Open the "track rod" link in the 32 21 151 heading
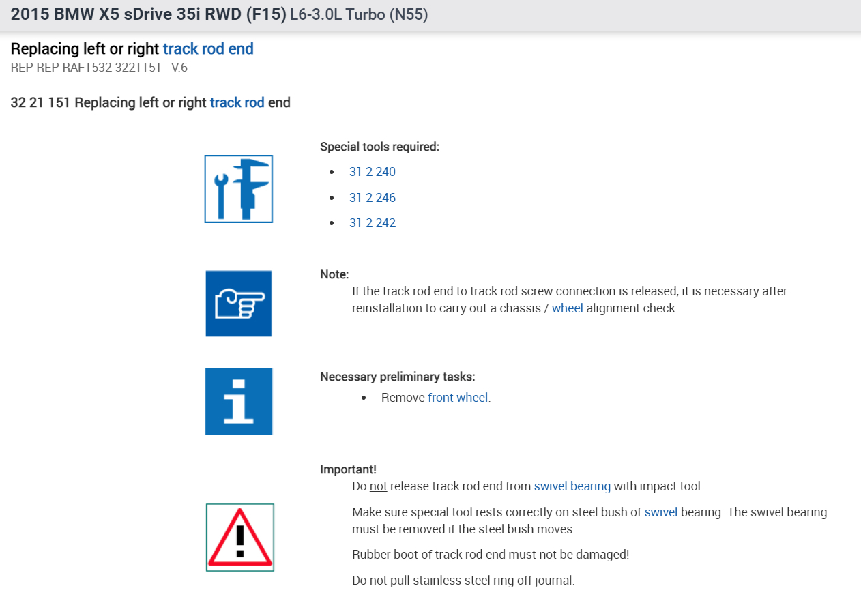Screen dimensions: 861x616 point(237,102)
